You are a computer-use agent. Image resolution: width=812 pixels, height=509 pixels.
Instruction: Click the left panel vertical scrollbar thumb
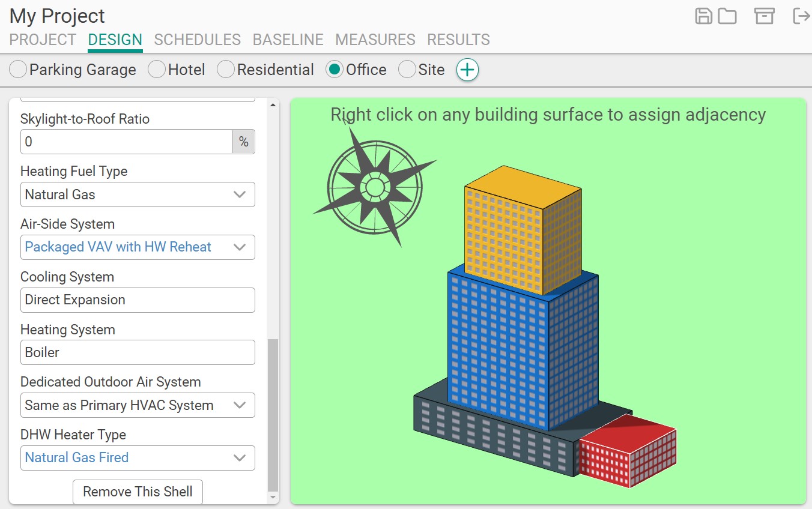(273, 414)
